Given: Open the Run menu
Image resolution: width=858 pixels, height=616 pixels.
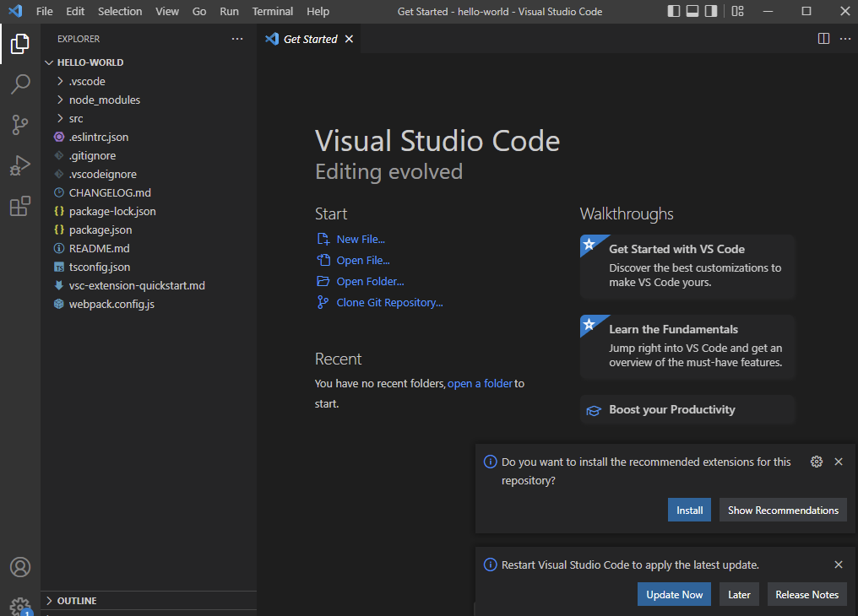Looking at the screenshot, I should tap(229, 11).
